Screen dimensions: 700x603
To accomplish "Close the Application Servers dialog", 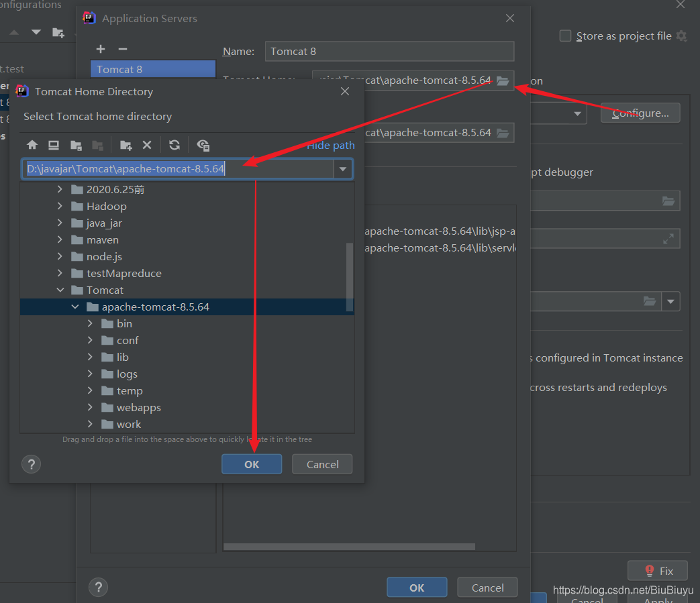I will (x=510, y=18).
